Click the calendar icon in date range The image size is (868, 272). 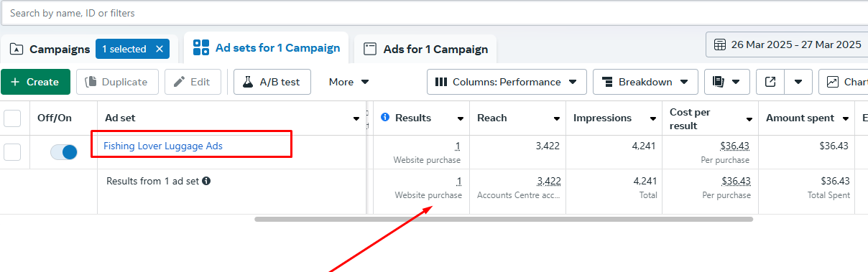pyautogui.click(x=719, y=44)
